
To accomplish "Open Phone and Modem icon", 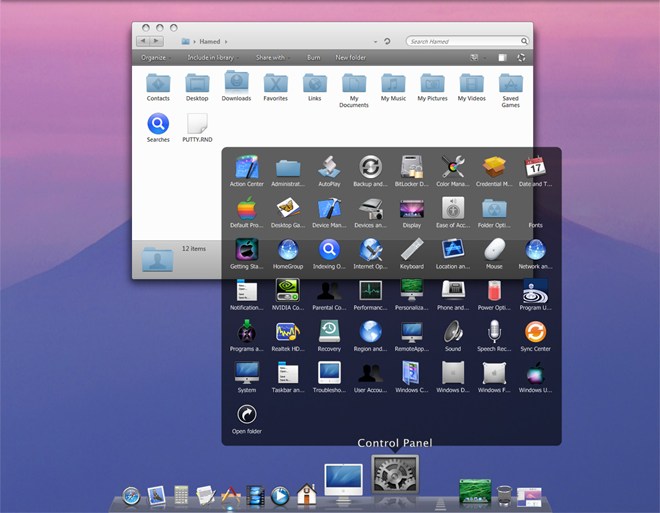I will [453, 290].
